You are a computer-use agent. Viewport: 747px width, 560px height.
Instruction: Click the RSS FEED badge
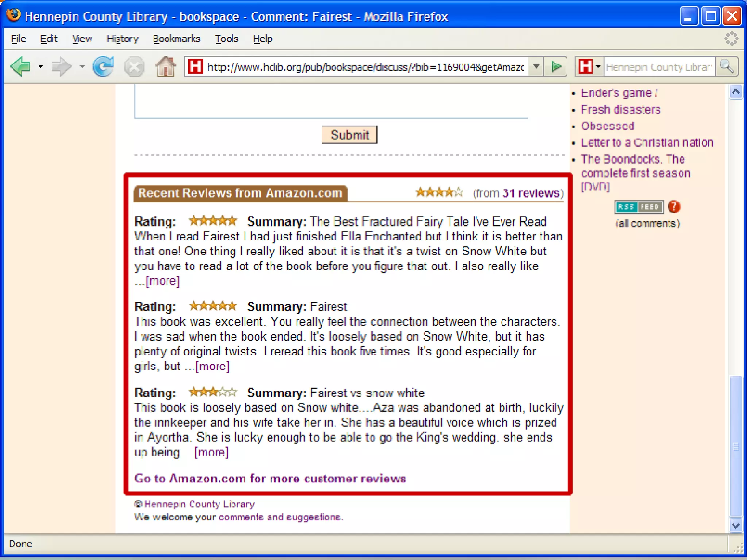click(x=639, y=207)
